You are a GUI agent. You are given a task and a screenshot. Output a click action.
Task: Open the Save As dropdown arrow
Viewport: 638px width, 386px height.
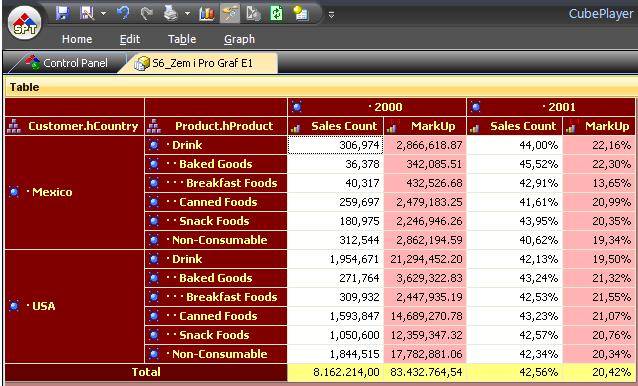point(103,14)
